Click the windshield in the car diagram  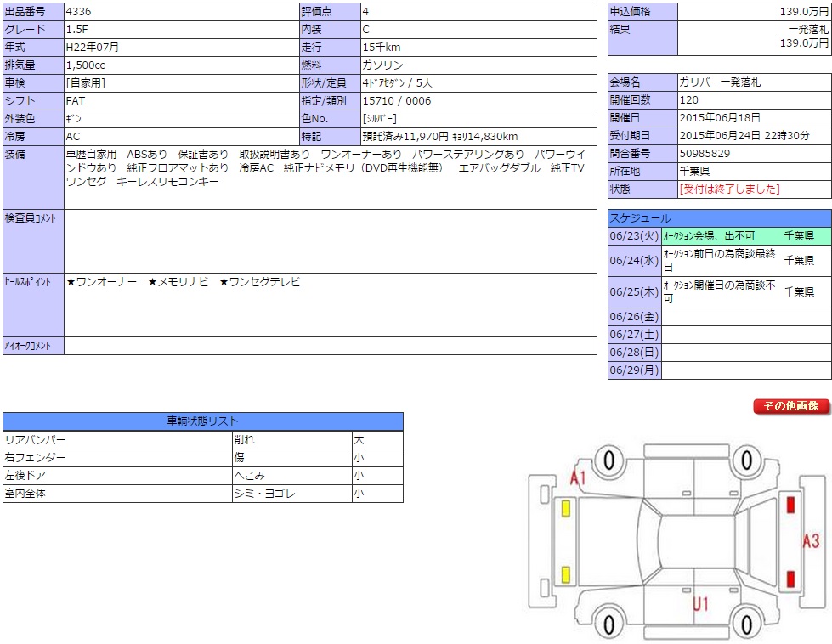pos(648,543)
